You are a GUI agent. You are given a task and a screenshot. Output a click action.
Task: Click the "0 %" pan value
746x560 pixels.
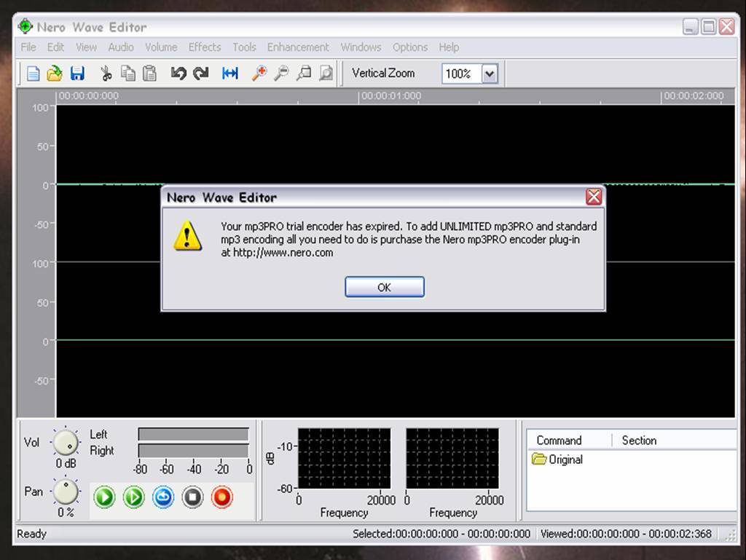pos(66,513)
